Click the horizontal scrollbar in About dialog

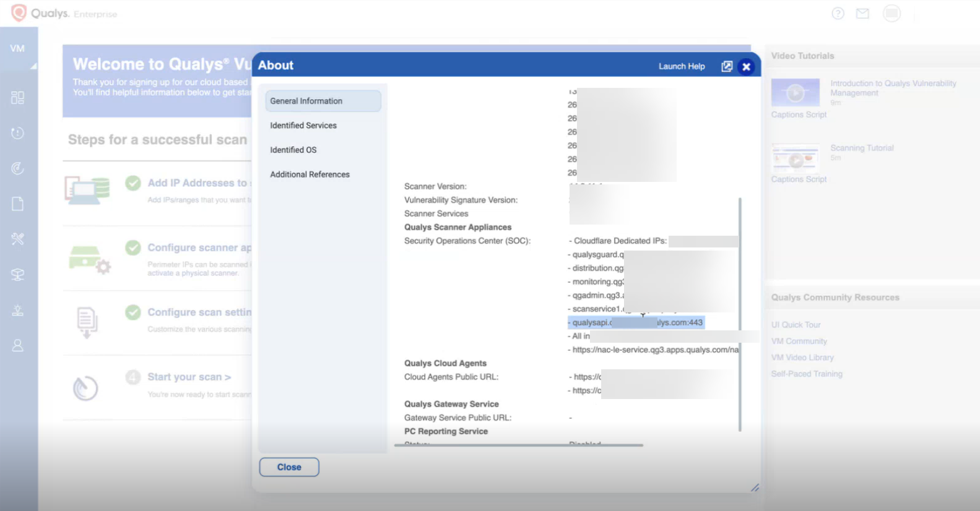[519, 445]
